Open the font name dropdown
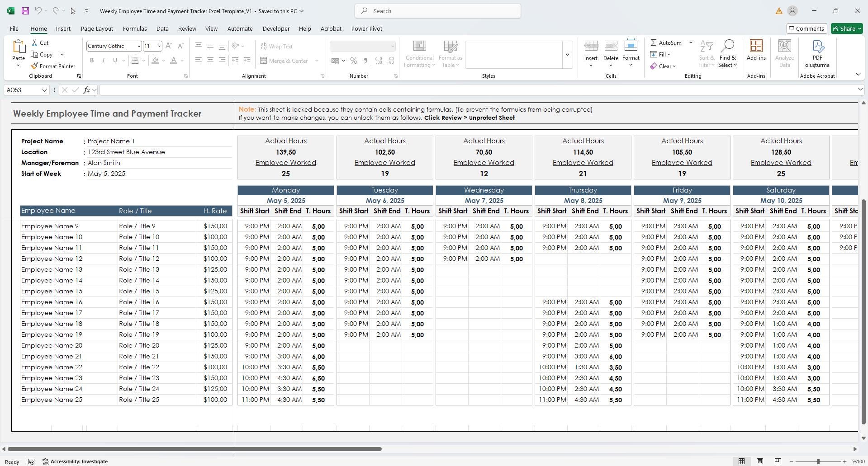Screen dimensions: 868x466 (138, 46)
